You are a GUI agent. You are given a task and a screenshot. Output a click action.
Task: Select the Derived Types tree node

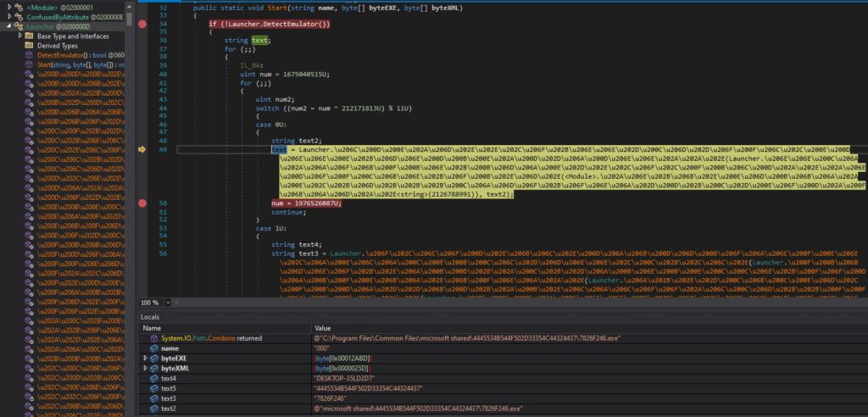(58, 46)
